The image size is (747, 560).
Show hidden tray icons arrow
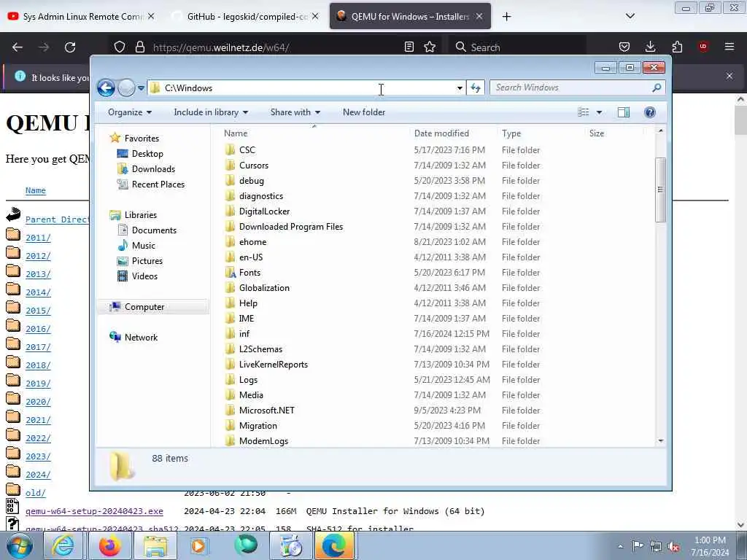click(620, 547)
